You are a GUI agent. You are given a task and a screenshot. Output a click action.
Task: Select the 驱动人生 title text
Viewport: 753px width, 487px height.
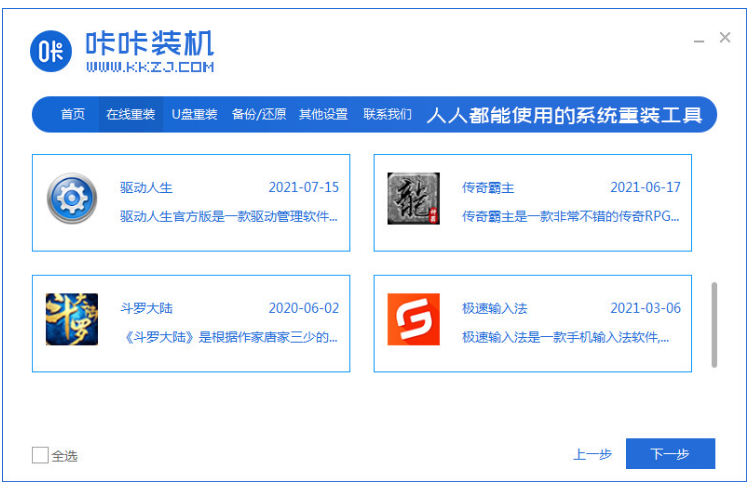146,187
